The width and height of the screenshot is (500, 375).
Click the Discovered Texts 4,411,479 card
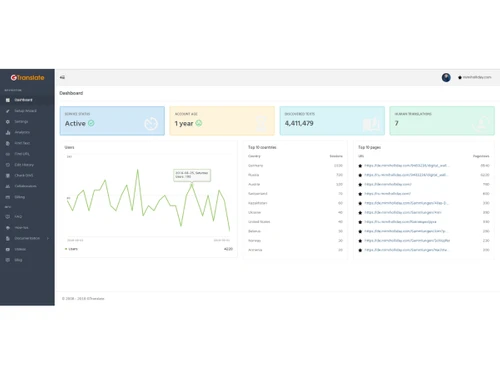tap(332, 121)
